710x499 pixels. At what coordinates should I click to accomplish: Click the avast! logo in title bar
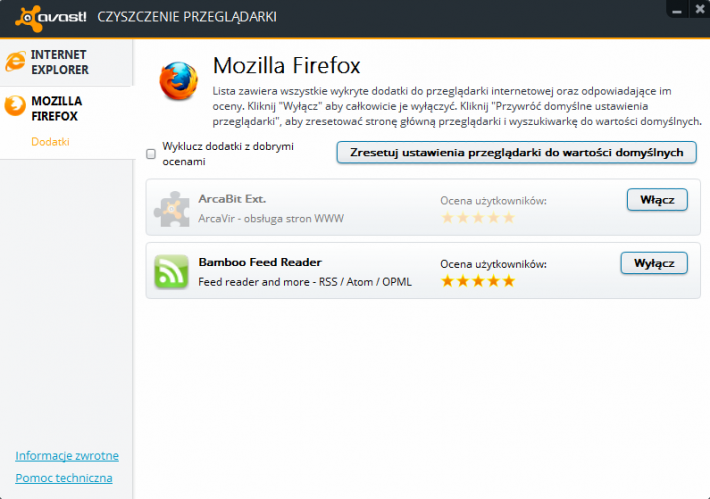tap(51, 18)
